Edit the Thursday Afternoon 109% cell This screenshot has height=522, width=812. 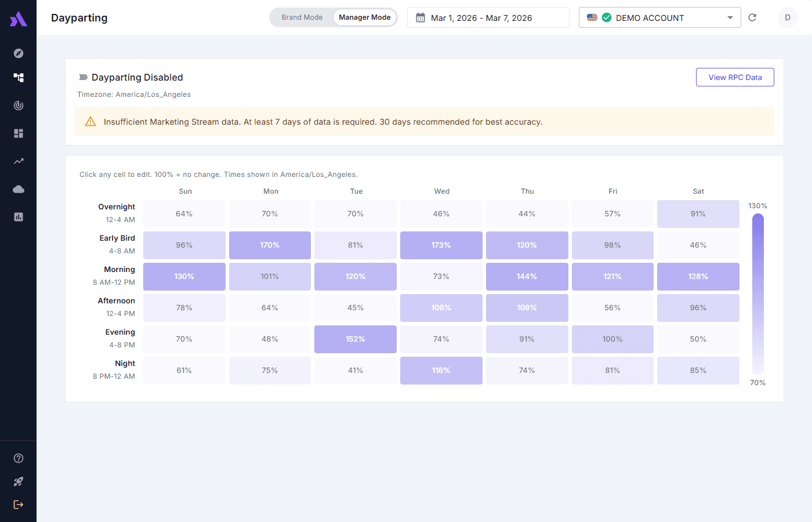527,308
